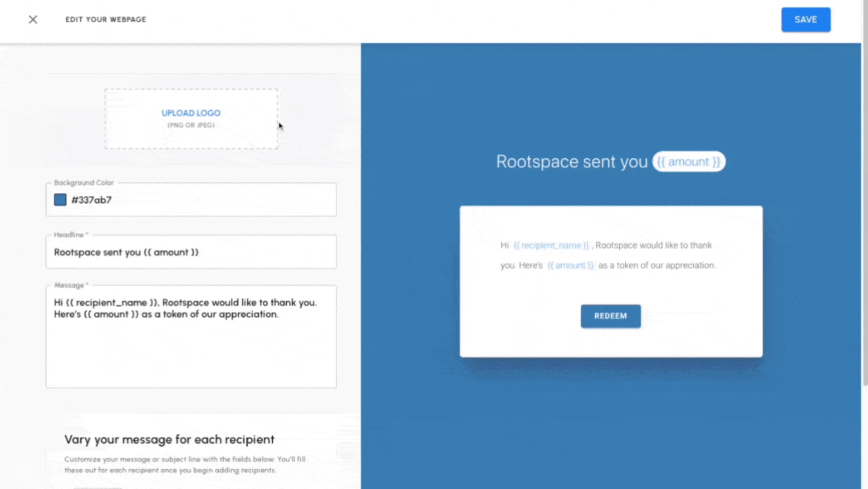The width and height of the screenshot is (868, 489).
Task: Click the 'Rootspace sent you' preview headline
Action: pyautogui.click(x=572, y=162)
